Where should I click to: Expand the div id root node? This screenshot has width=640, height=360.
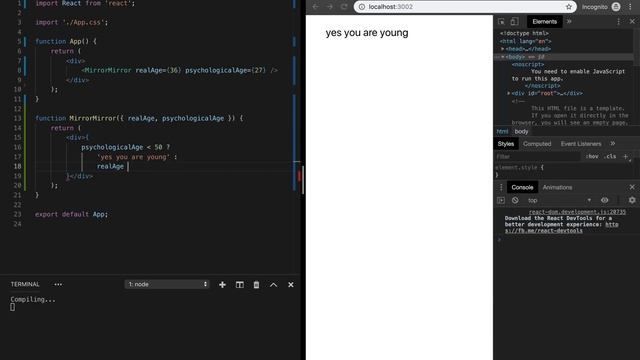tap(509, 93)
